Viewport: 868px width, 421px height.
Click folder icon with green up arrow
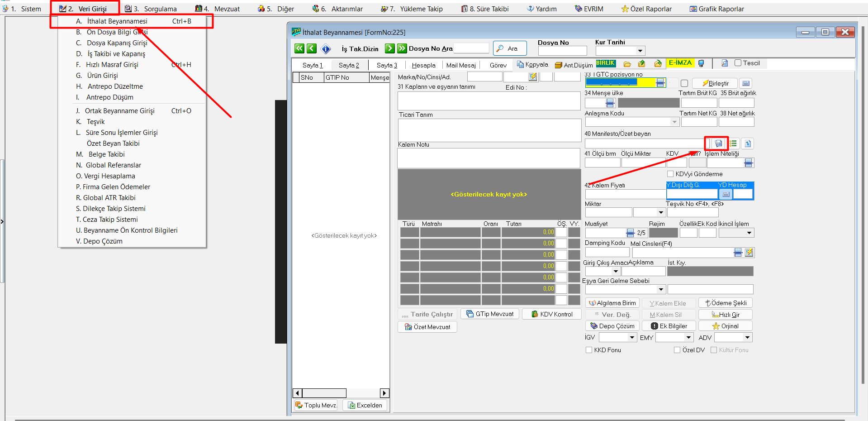click(x=642, y=64)
